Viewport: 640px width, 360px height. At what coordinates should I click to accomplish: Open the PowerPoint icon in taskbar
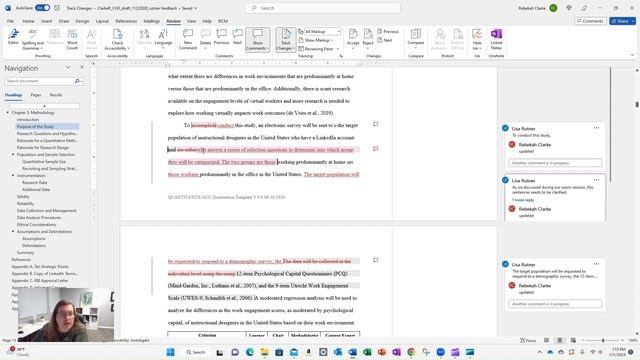click(x=382, y=352)
